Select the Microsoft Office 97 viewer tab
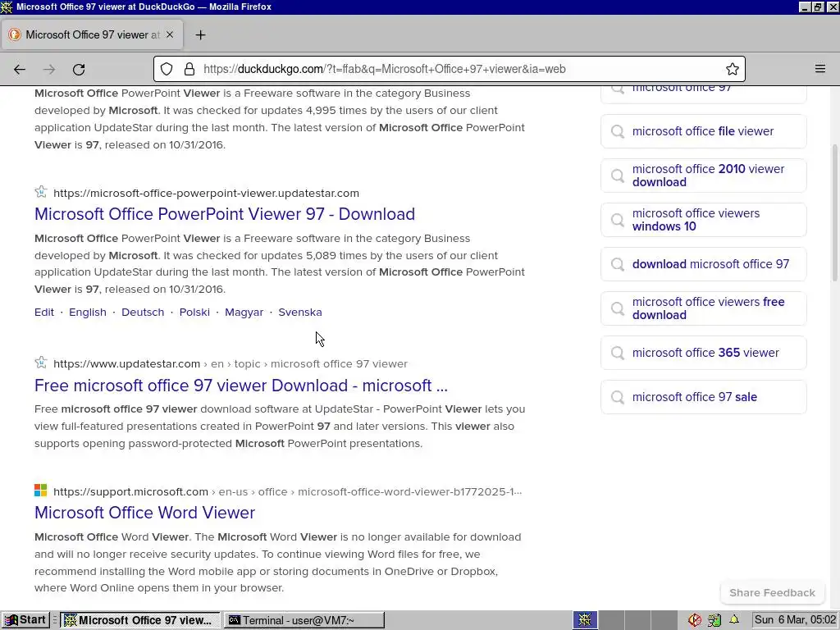The image size is (840, 630). pyautogui.click(x=92, y=34)
